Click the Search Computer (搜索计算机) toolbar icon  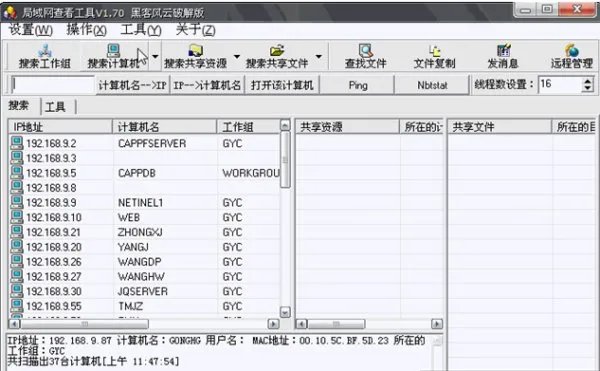[113, 50]
